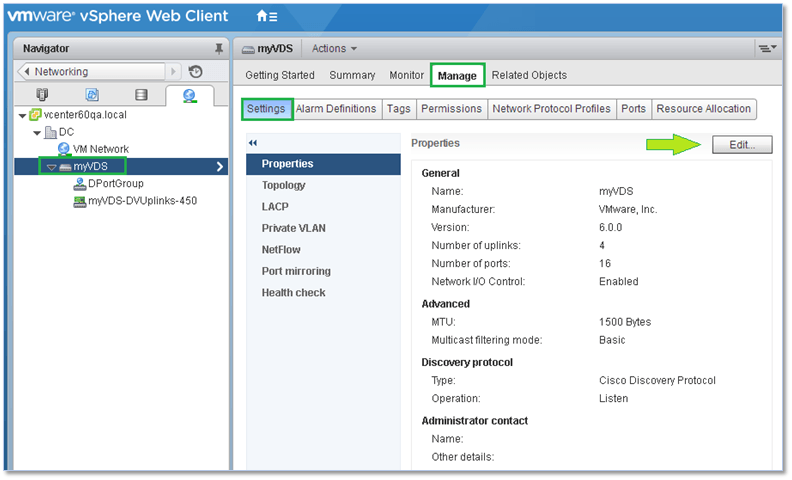The width and height of the screenshot is (792, 480).
Task: Click the Networking navigator field
Action: point(93,72)
